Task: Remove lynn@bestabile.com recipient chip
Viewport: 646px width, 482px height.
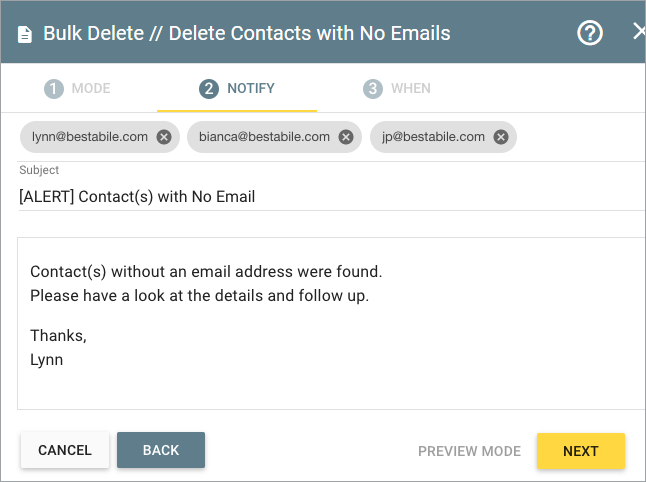Action: (x=164, y=137)
